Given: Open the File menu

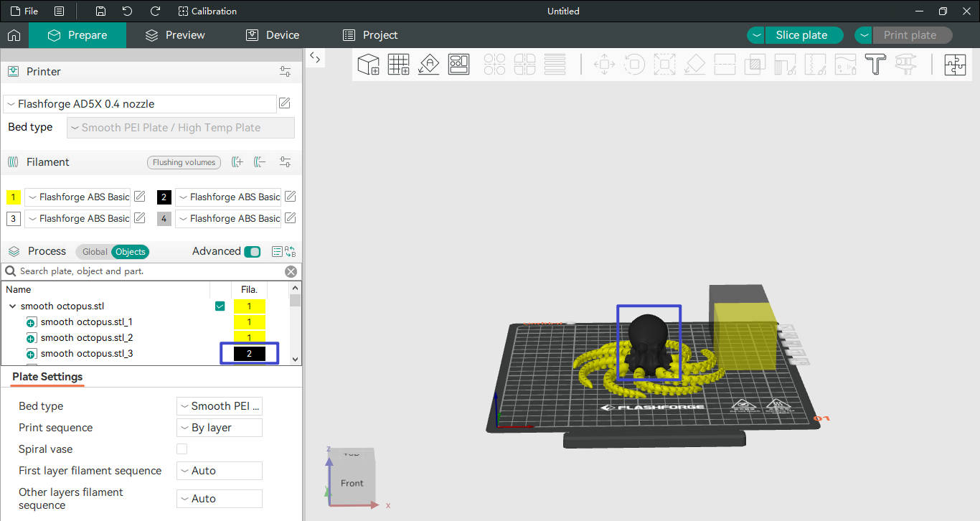Looking at the screenshot, I should click(x=24, y=11).
